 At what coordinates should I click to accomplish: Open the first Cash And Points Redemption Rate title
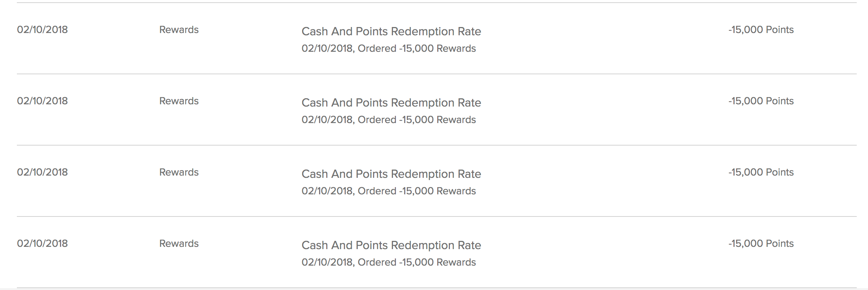pyautogui.click(x=391, y=32)
